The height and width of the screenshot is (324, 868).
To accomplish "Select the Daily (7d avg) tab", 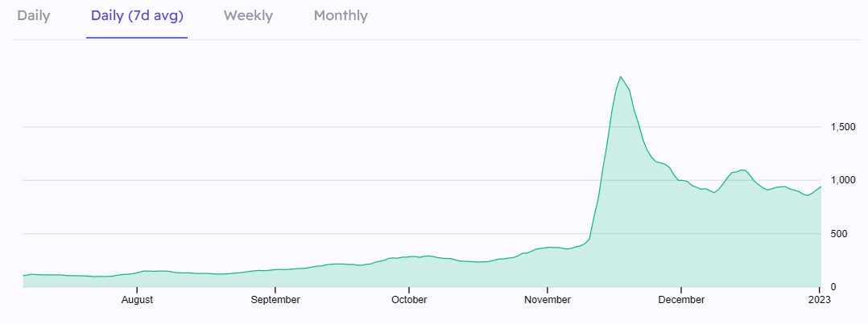I will [137, 16].
